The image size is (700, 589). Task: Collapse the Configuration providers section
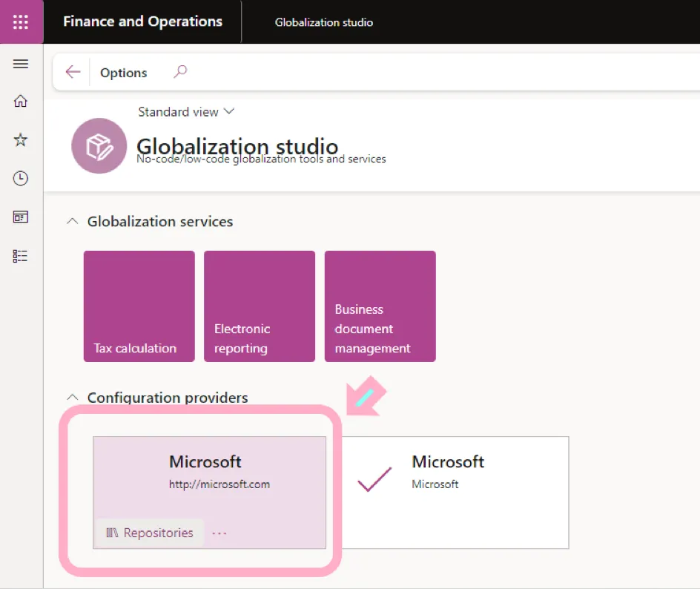(72, 397)
